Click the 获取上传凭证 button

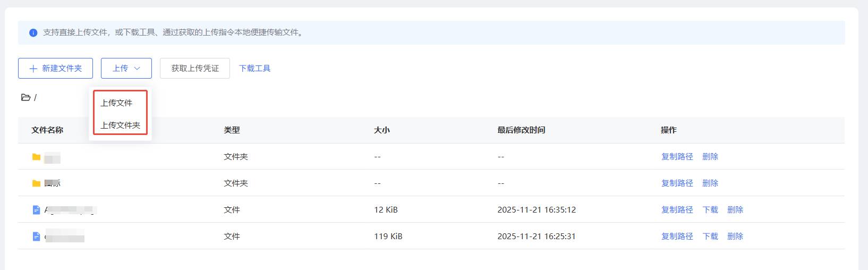pos(195,69)
